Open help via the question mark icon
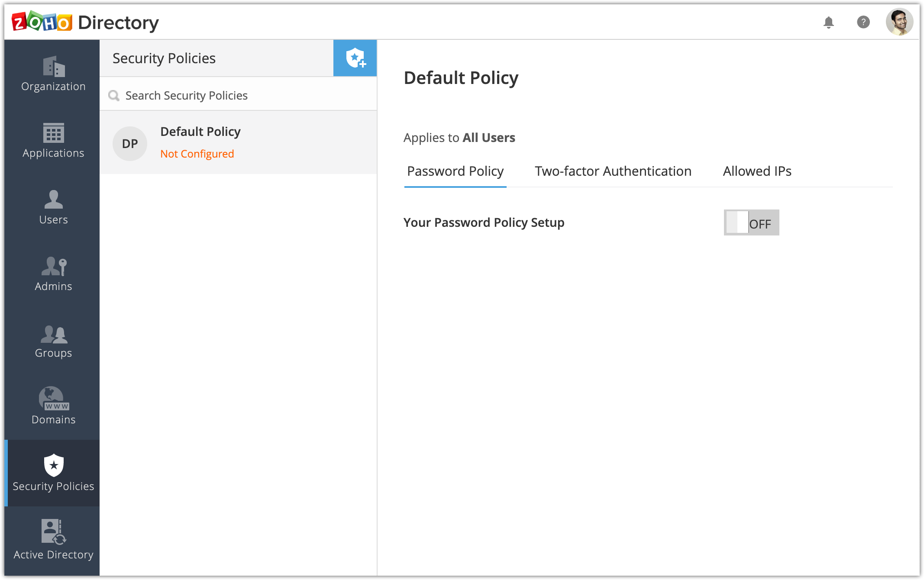Screen dimensions: 924x580 863,22
